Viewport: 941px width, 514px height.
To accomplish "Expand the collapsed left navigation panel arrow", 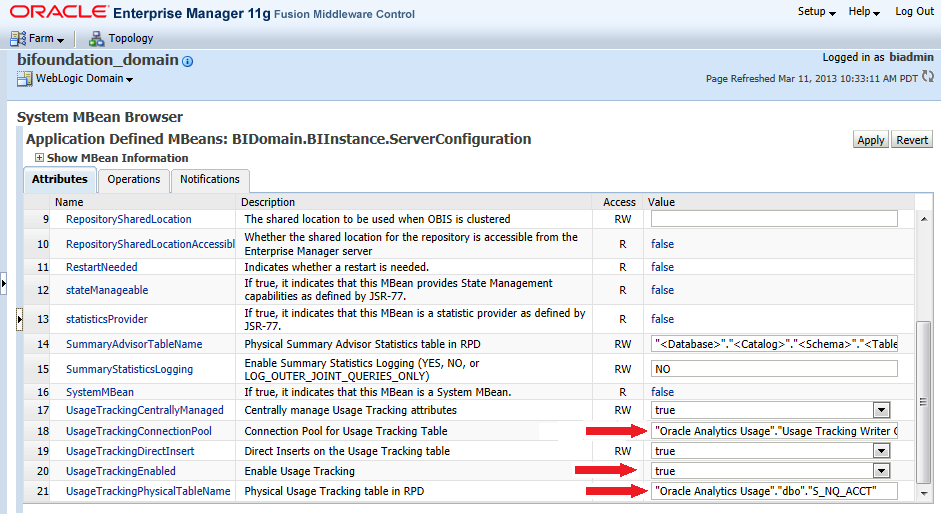I will 4,283.
